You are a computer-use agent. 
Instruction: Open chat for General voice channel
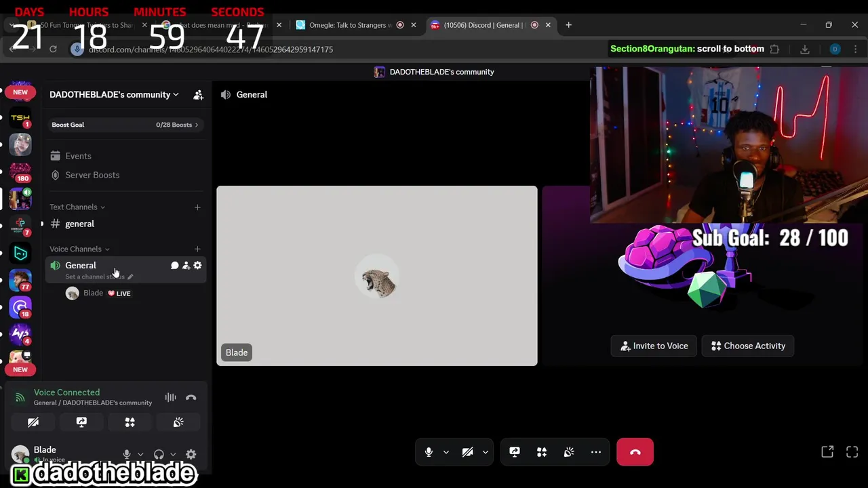(x=174, y=266)
